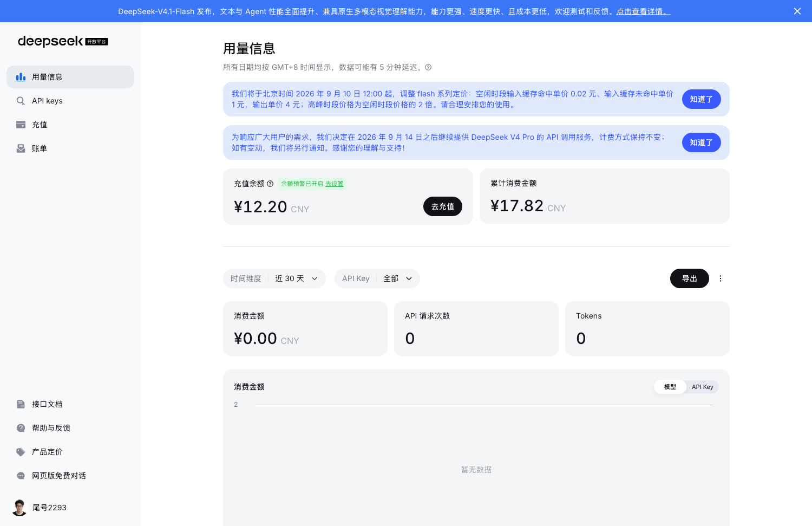
Task: Click the document icon beside 接口文档
Action: click(x=21, y=404)
